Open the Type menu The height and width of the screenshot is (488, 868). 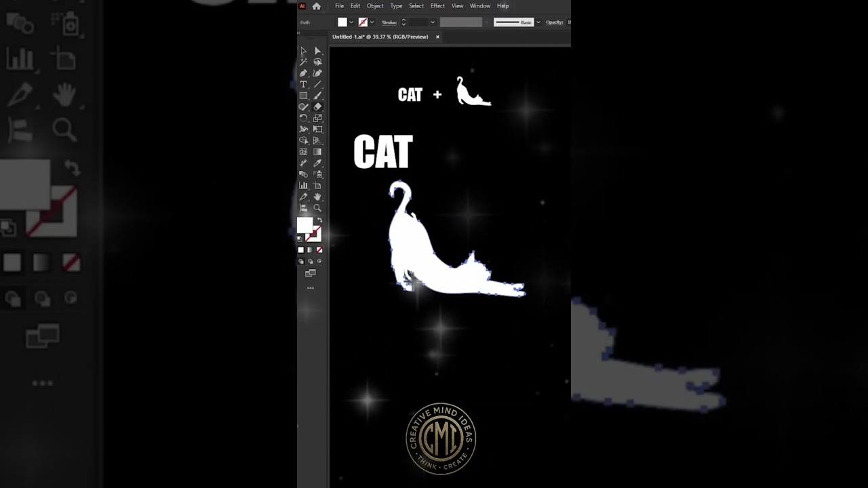pos(396,6)
